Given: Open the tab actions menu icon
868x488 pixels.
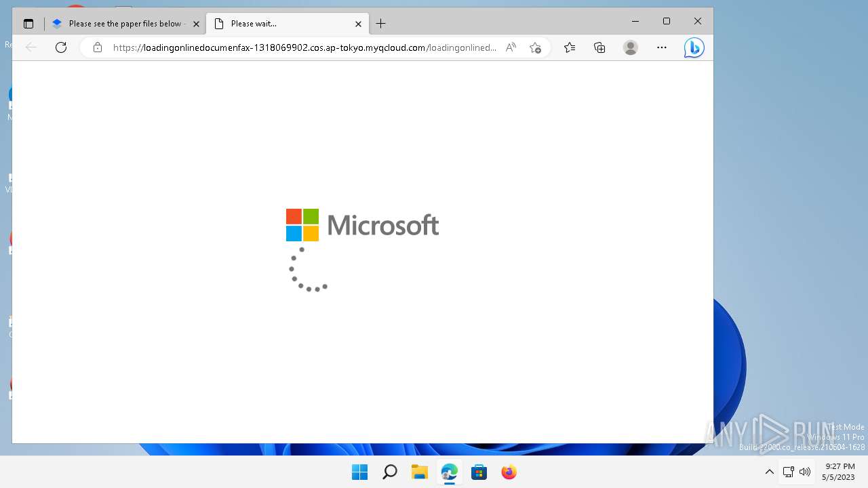Looking at the screenshot, I should coord(28,24).
